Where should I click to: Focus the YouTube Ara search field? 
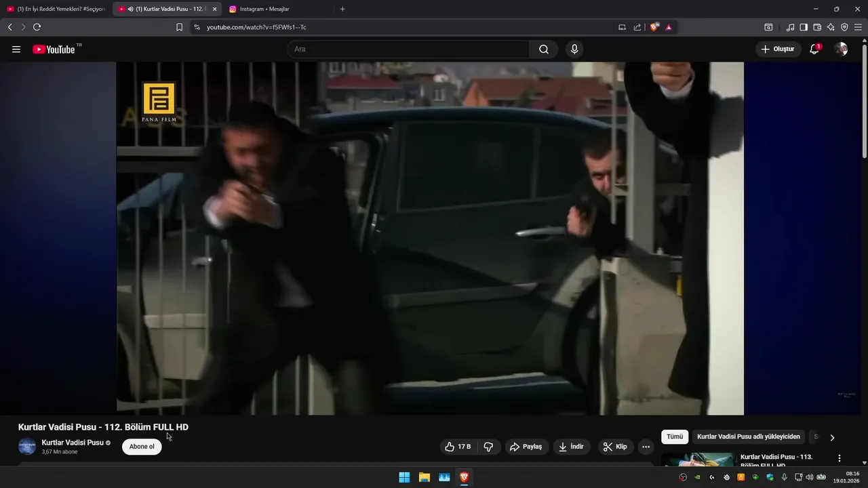(x=409, y=49)
